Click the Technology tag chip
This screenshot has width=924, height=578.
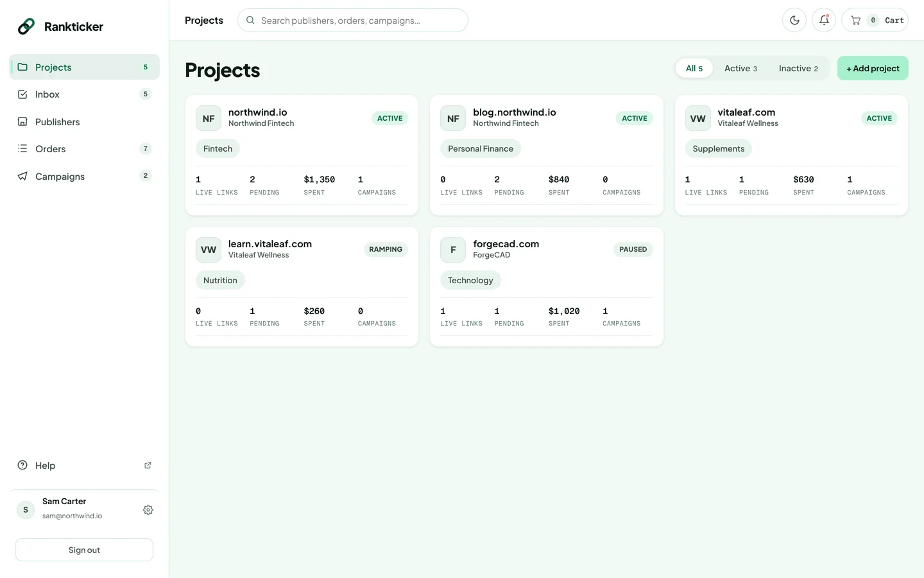(x=470, y=280)
